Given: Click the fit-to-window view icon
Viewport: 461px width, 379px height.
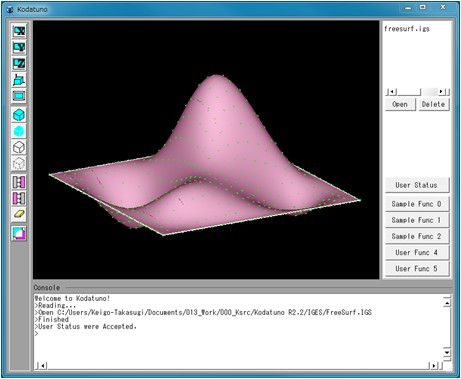Looking at the screenshot, I should tap(19, 96).
